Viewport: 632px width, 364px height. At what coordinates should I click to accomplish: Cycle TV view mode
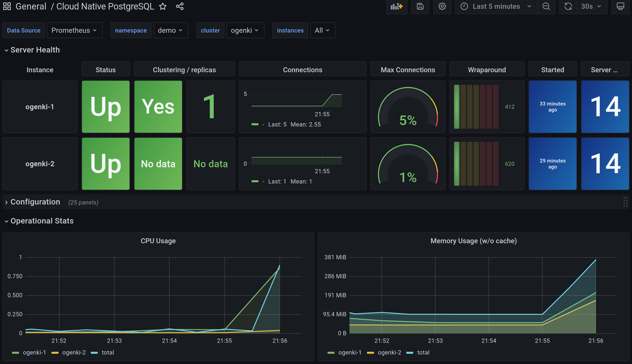[x=620, y=6]
